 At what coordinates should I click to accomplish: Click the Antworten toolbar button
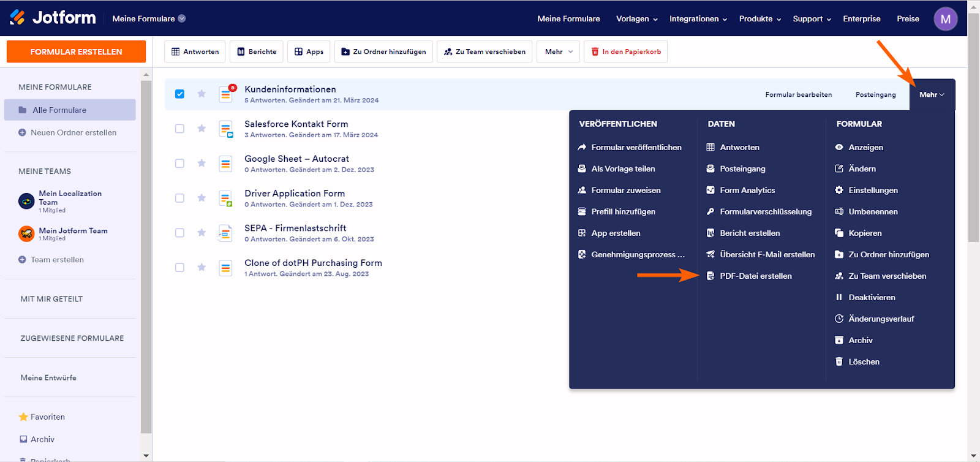point(195,51)
